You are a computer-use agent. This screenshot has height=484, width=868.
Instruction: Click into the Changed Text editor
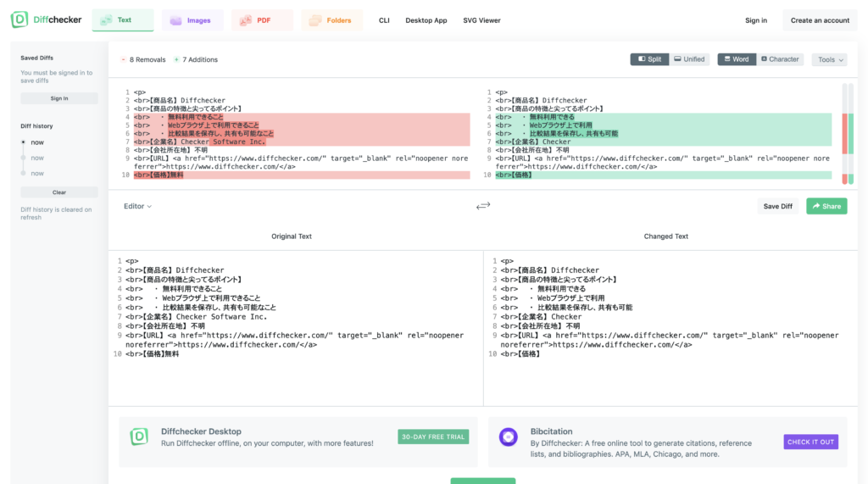(x=671, y=328)
